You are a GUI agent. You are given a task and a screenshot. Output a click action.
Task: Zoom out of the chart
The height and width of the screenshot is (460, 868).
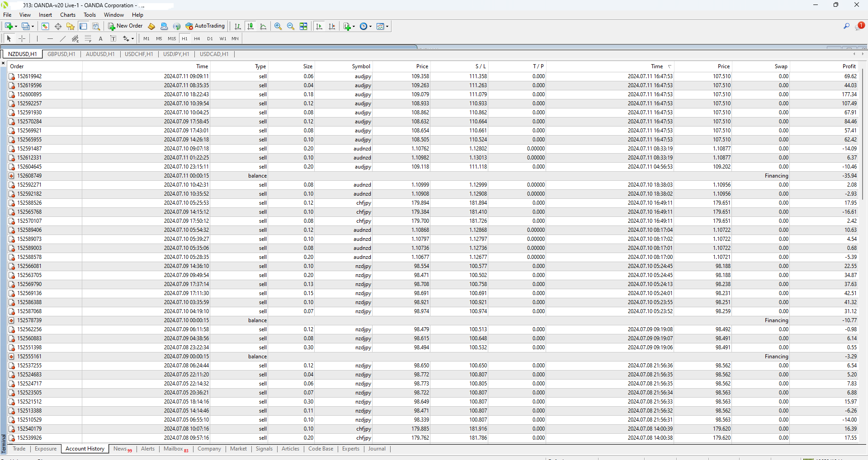[x=291, y=26]
